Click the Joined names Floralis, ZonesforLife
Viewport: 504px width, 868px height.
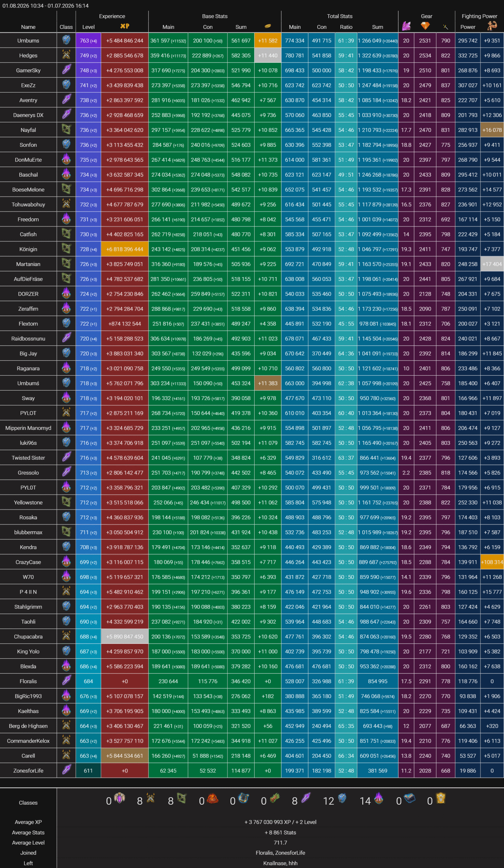coord(280,853)
